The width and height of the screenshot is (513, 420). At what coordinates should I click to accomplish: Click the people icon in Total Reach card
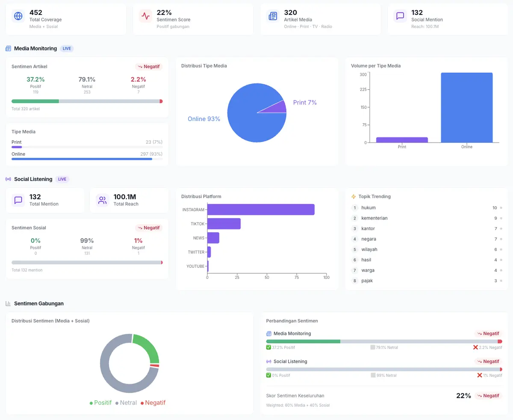102,200
